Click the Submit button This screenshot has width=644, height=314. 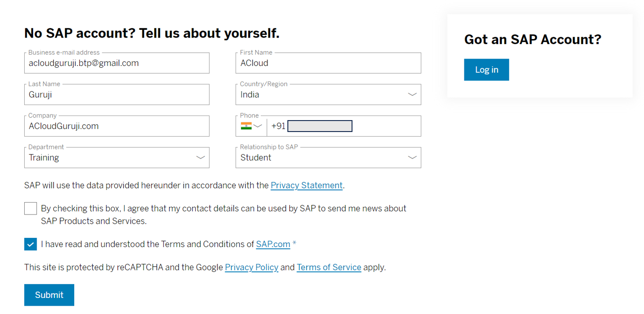[x=49, y=295]
